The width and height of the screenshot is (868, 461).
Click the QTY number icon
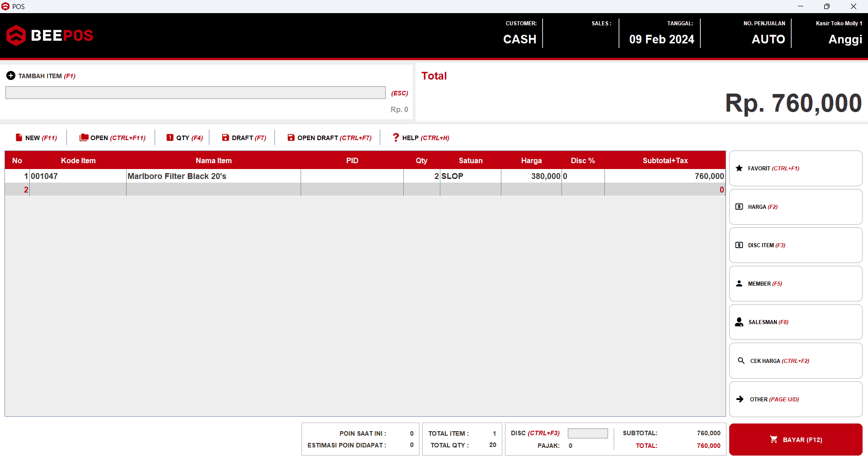tap(170, 137)
